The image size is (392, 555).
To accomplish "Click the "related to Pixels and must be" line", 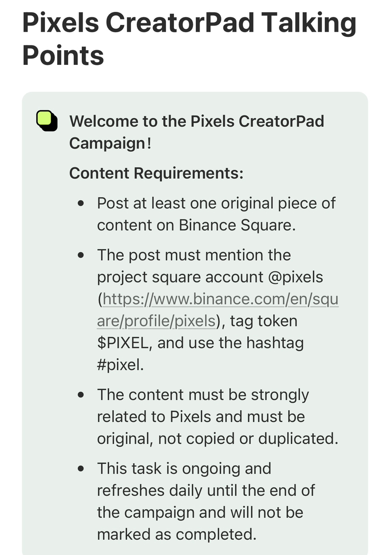I will pos(200,417).
